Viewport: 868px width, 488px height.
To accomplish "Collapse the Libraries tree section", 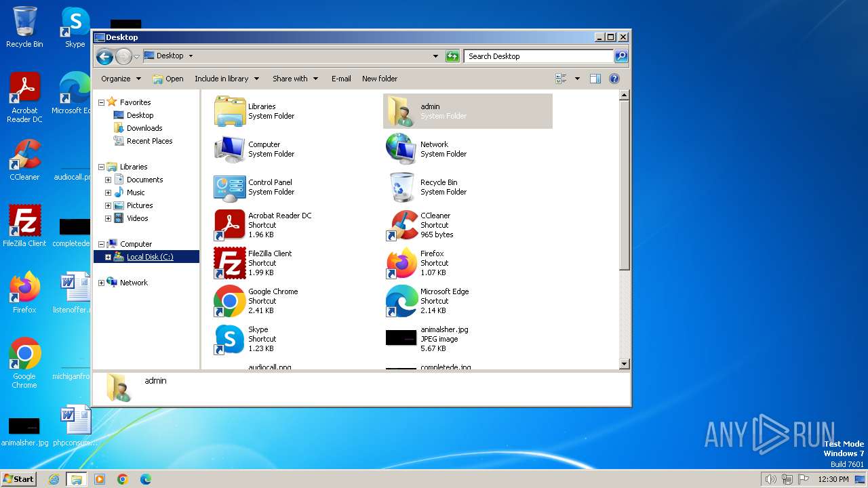I will [x=102, y=167].
